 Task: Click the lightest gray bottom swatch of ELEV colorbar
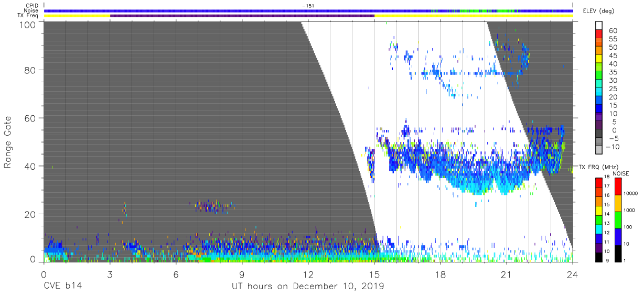598,150
